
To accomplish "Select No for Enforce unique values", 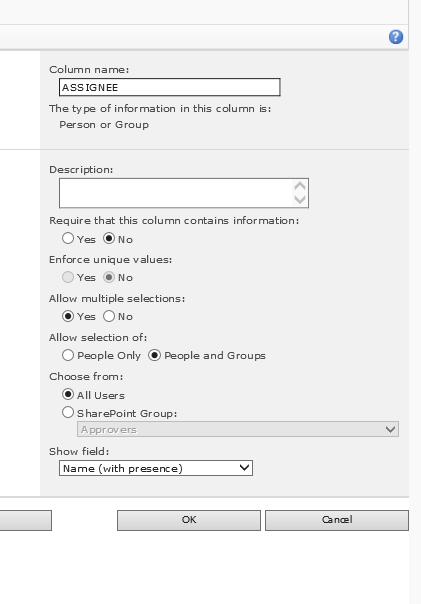I will coord(109,277).
